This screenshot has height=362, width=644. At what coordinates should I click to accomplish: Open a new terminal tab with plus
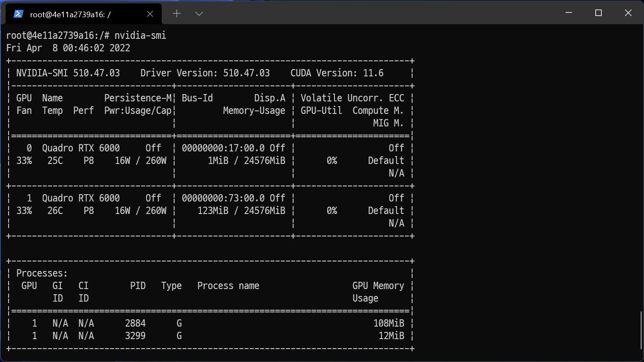tap(177, 13)
